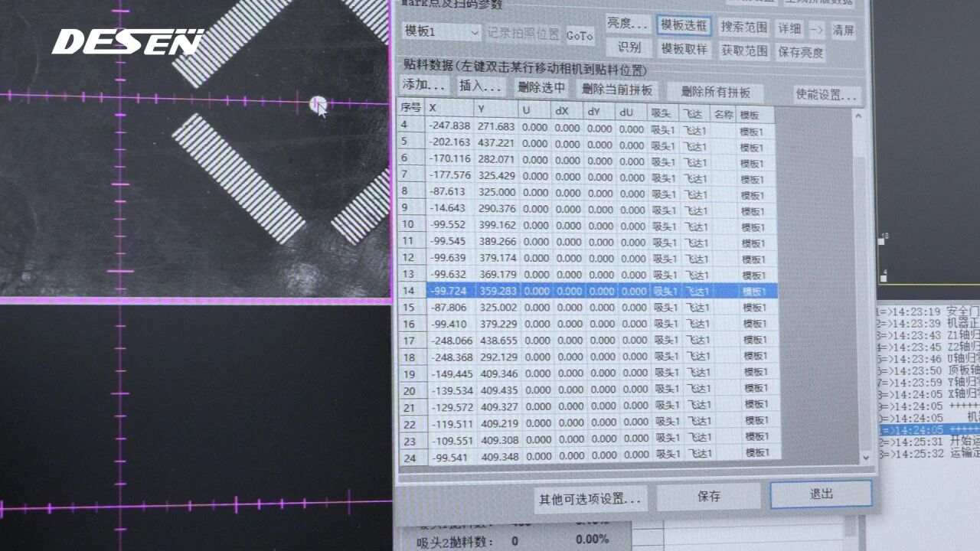
Task: Click the table scrollbar down arrow
Action: (867, 457)
